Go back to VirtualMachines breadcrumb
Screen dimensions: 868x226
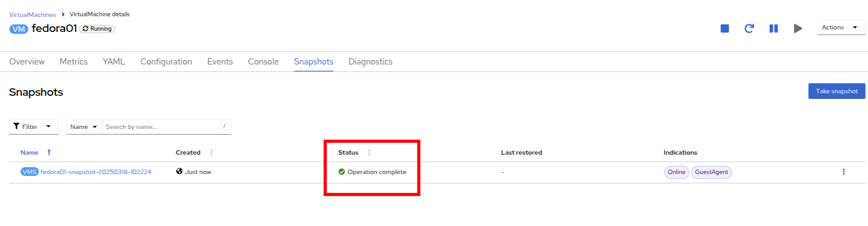coord(33,14)
